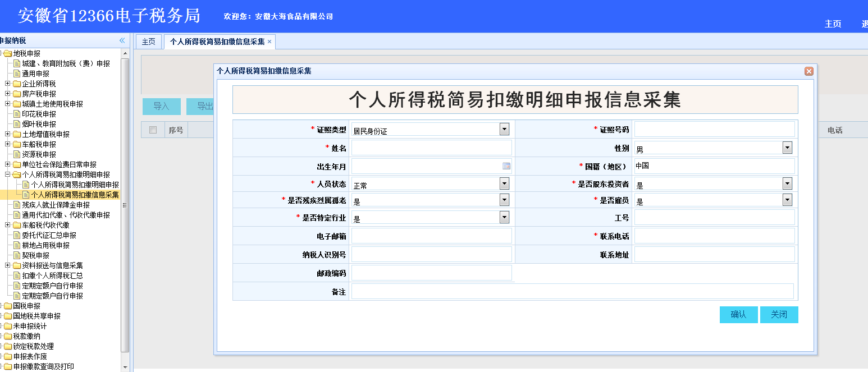The image size is (868, 372).
Task: Open the birth date calendar picker icon
Action: pos(506,166)
